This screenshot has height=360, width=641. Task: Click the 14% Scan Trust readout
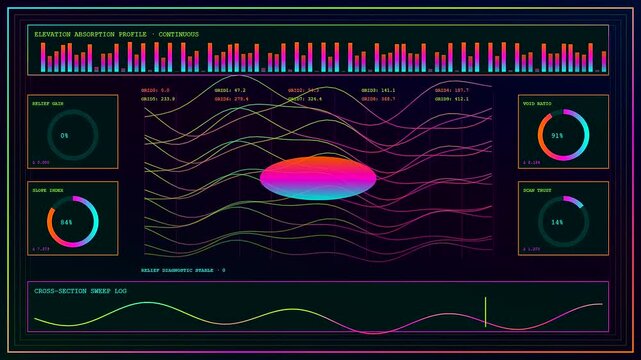point(557,222)
